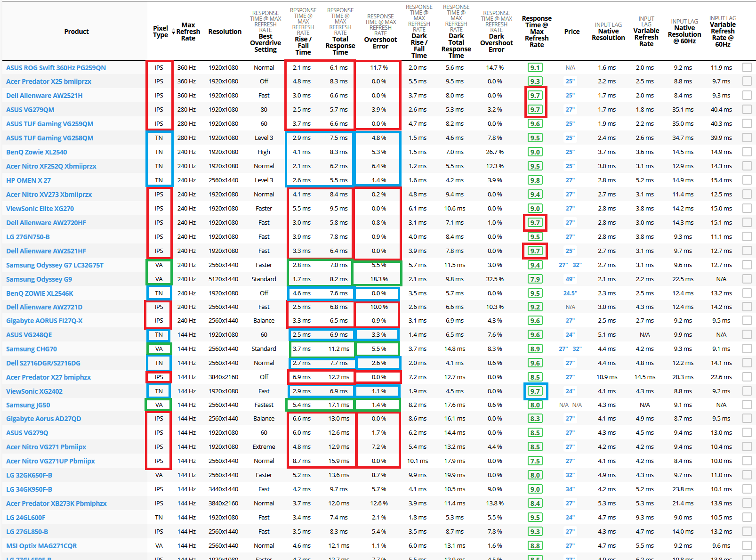
Task: Sort by Response Time @ Max Refresh Rate score header
Action: coord(537,32)
